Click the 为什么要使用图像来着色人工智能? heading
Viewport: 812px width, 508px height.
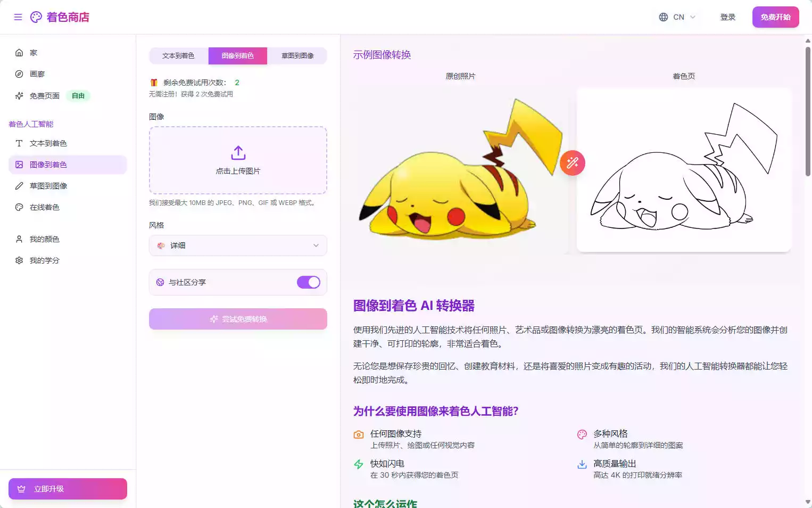point(436,411)
